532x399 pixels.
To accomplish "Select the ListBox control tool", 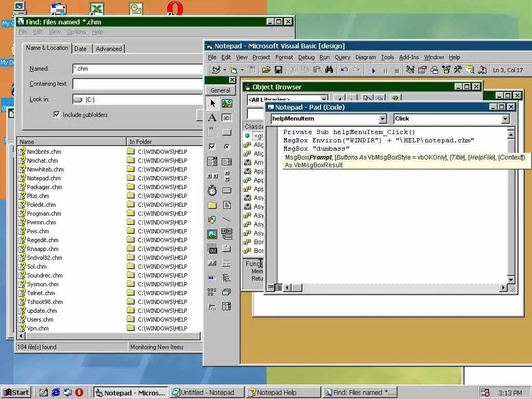I will click(x=227, y=162).
